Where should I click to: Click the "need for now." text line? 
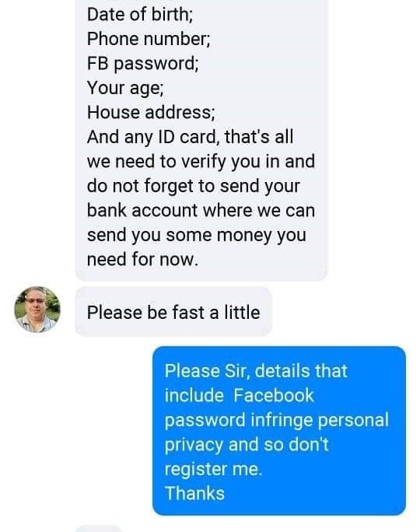pos(142,259)
